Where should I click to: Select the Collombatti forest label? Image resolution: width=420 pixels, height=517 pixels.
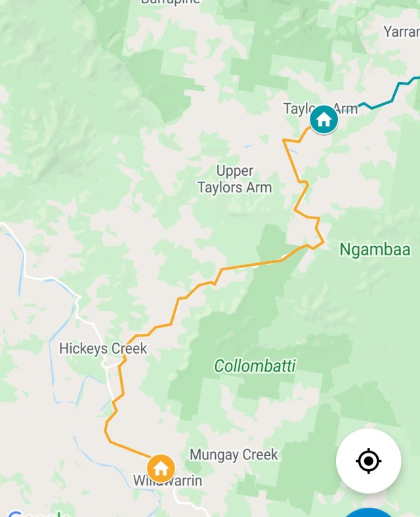point(255,365)
